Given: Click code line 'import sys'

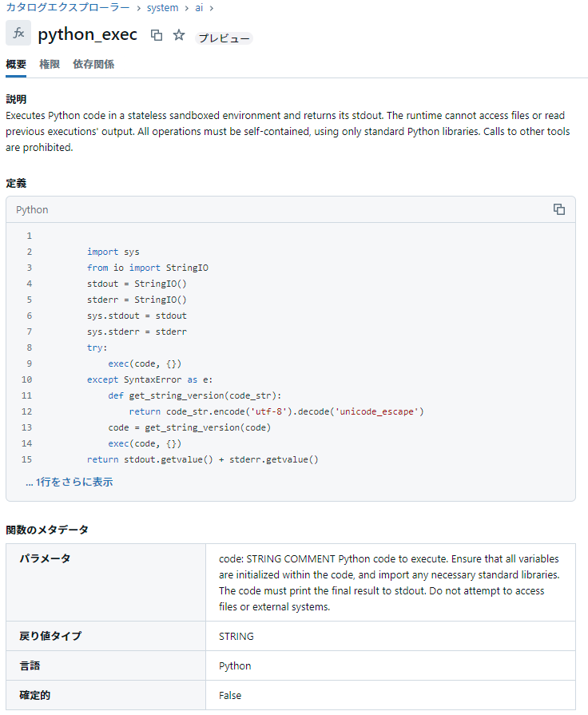Looking at the screenshot, I should pos(113,252).
